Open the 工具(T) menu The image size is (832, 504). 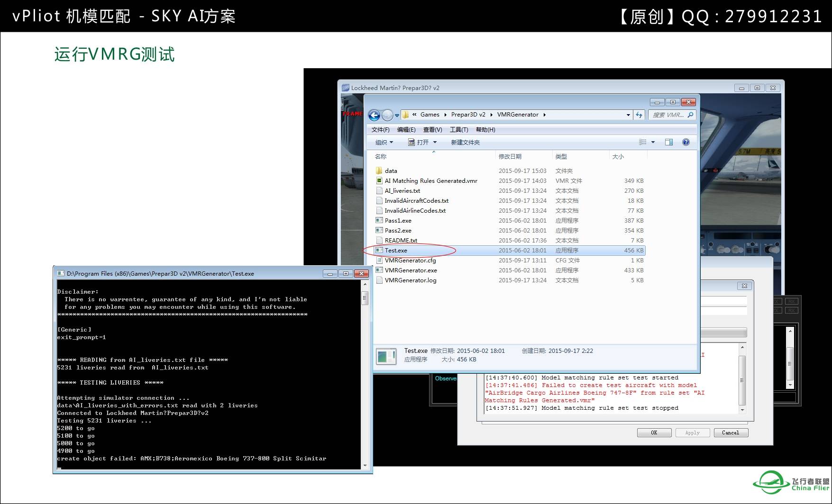coord(459,130)
